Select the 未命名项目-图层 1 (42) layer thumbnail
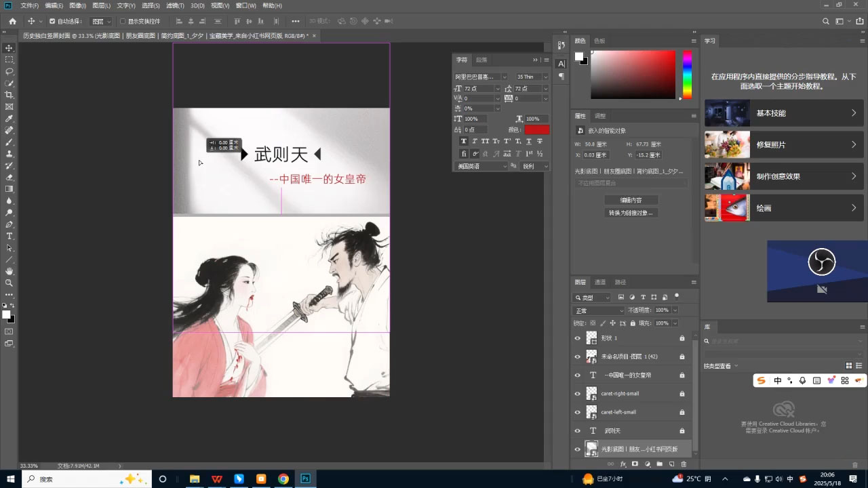The height and width of the screenshot is (488, 868). click(x=591, y=357)
